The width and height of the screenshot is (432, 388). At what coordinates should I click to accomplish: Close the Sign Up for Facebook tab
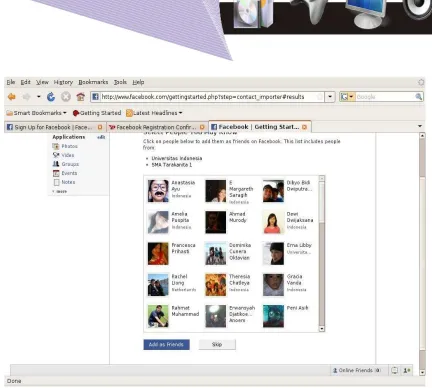[100, 127]
